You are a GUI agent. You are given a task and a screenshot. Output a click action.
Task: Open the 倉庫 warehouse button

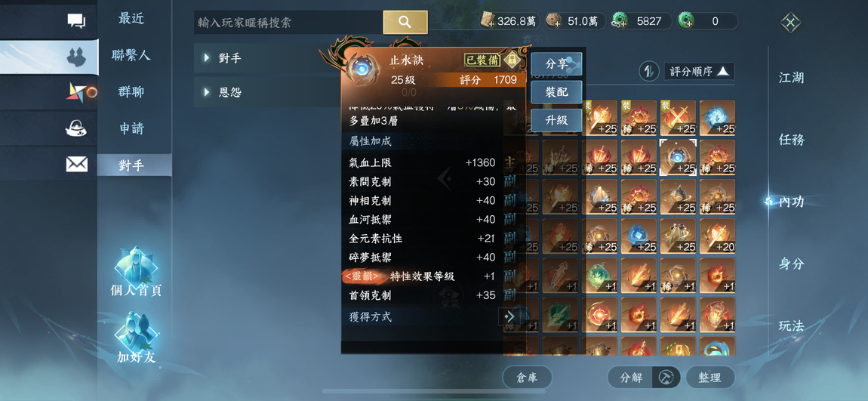coord(527,378)
